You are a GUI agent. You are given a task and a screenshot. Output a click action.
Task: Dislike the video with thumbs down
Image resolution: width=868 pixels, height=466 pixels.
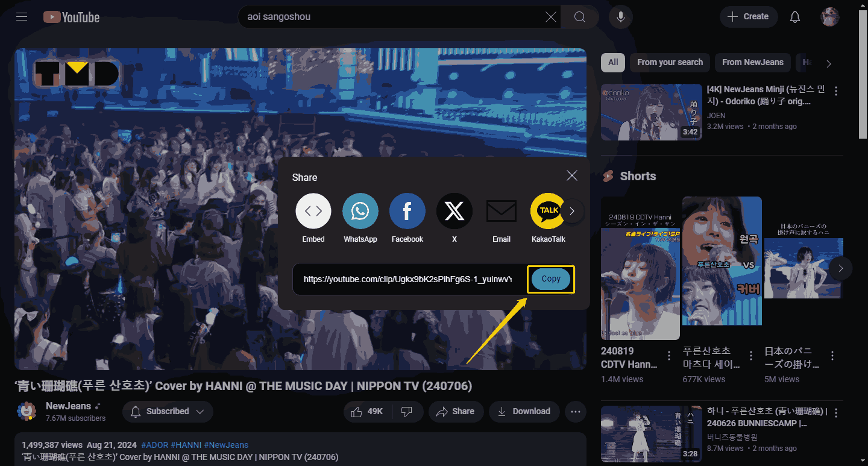tap(407, 412)
